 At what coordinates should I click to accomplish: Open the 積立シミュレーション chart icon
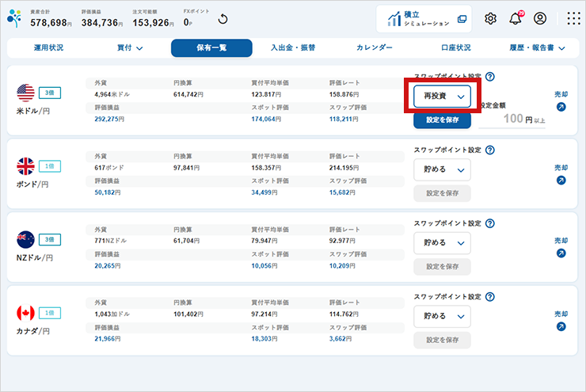394,18
